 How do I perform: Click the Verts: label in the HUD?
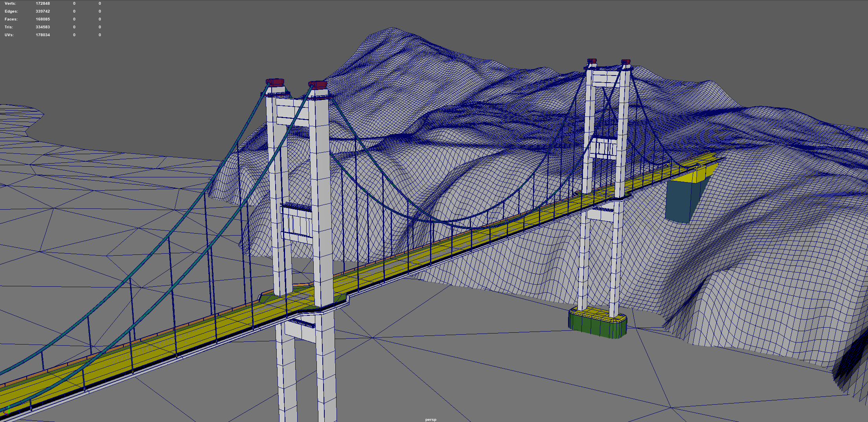(x=11, y=4)
